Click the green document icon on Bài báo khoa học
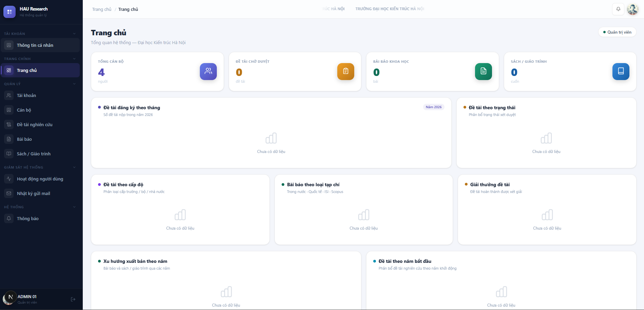Screen dimensions: 644x310 (484, 72)
